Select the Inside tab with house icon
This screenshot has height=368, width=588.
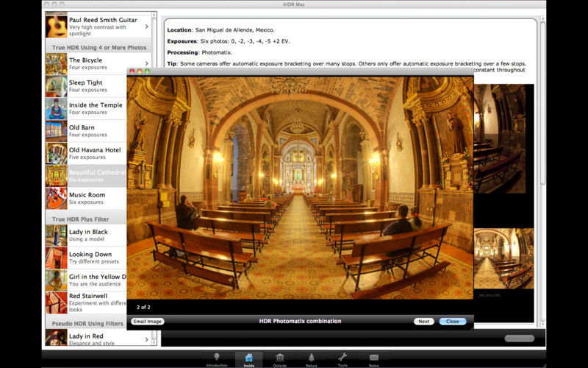pos(248,360)
